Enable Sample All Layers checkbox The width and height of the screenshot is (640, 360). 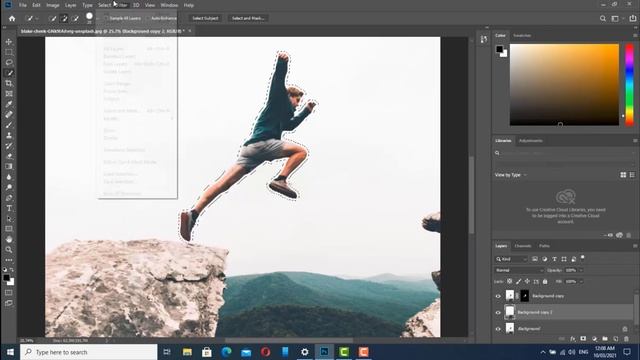(106, 18)
